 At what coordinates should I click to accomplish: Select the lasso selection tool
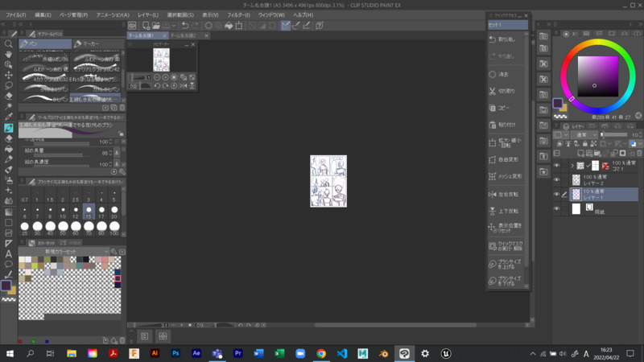point(8,85)
